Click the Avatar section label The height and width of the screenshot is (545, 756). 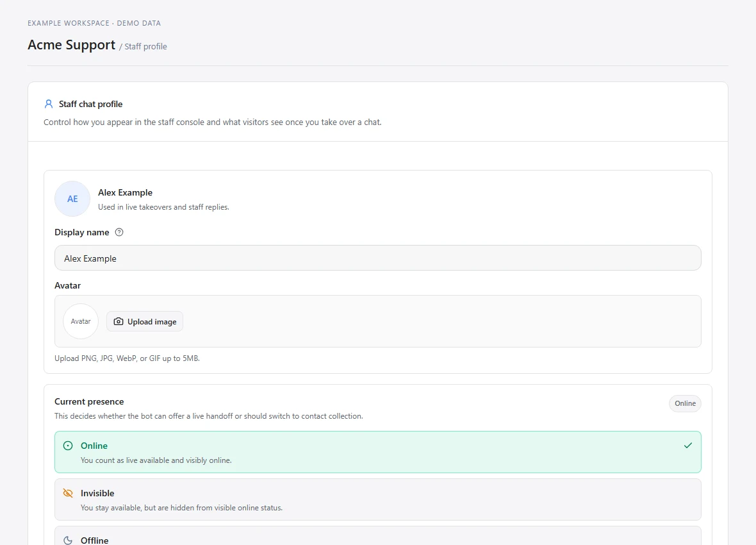67,285
